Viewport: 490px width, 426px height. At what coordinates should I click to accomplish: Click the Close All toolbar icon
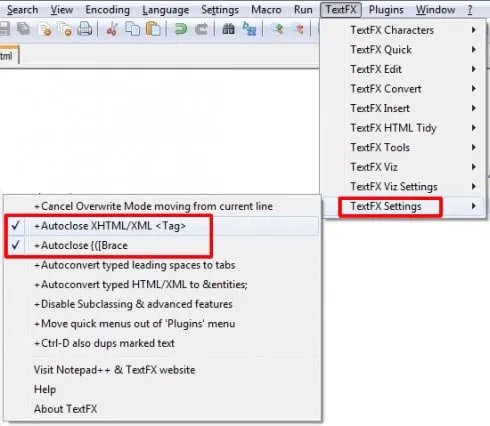[65, 29]
